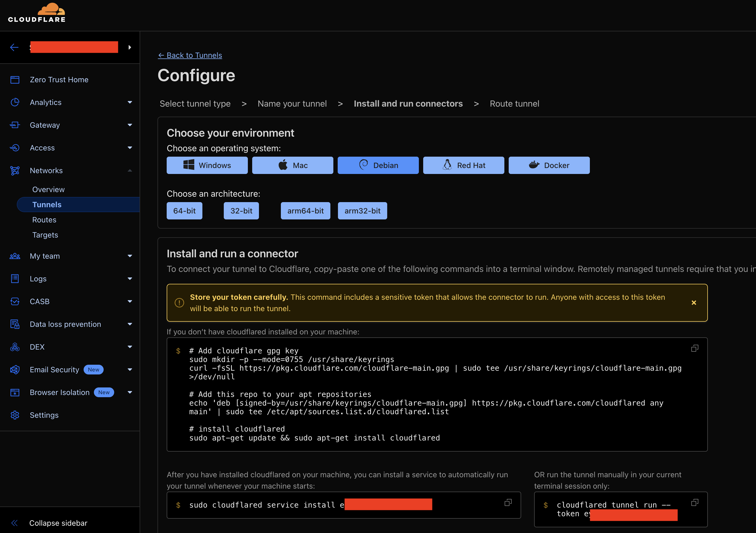Expand the CASB section arrow
This screenshot has width=756, height=533.
pos(130,302)
